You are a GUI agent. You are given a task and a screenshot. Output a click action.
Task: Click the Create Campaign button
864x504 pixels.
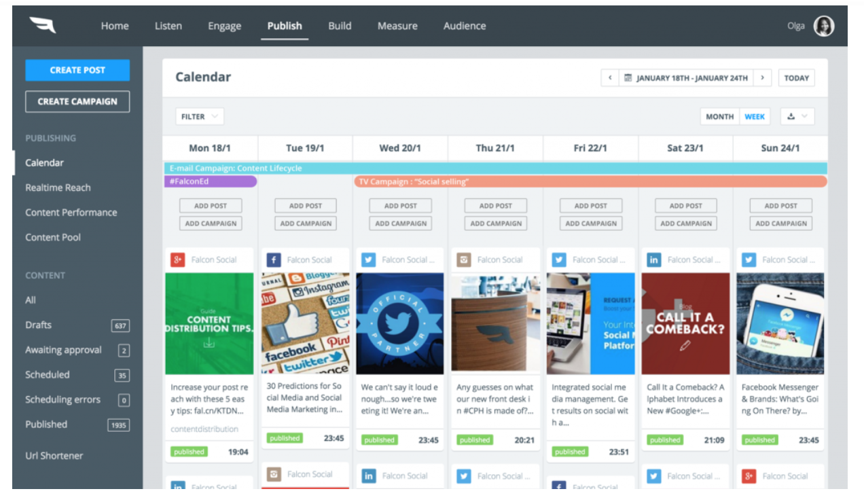click(x=77, y=101)
